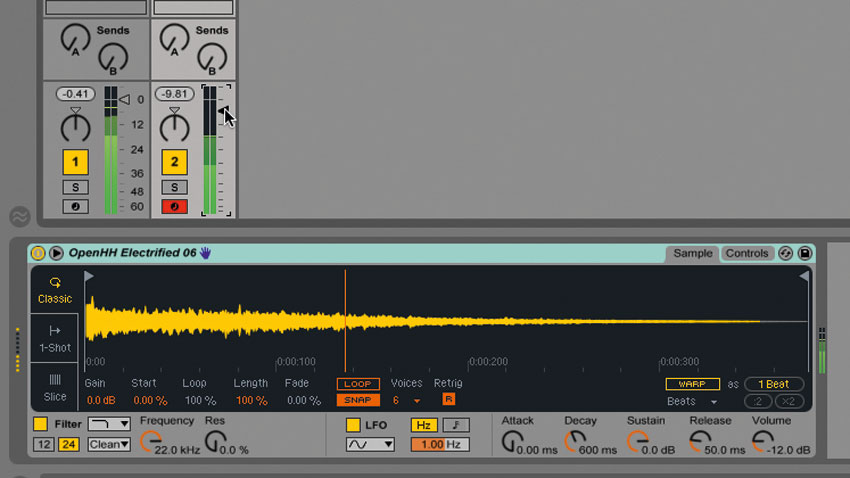Screen dimensions: 850x478
Task: Toggle the Simpler device activator button
Action: [x=38, y=253]
